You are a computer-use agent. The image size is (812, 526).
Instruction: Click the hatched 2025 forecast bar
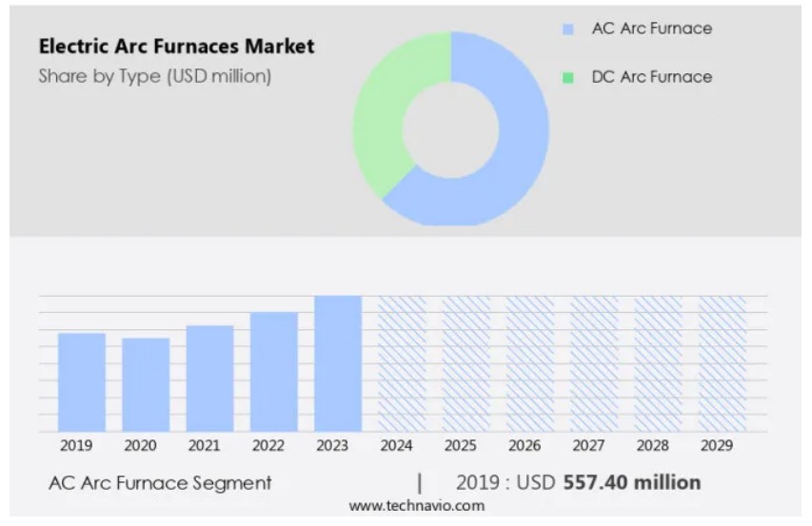(466, 363)
